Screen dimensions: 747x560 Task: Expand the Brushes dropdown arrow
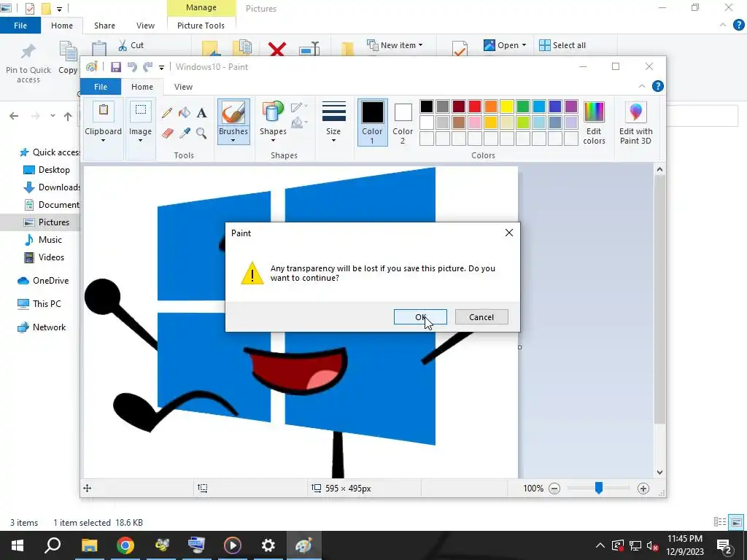tap(233, 141)
